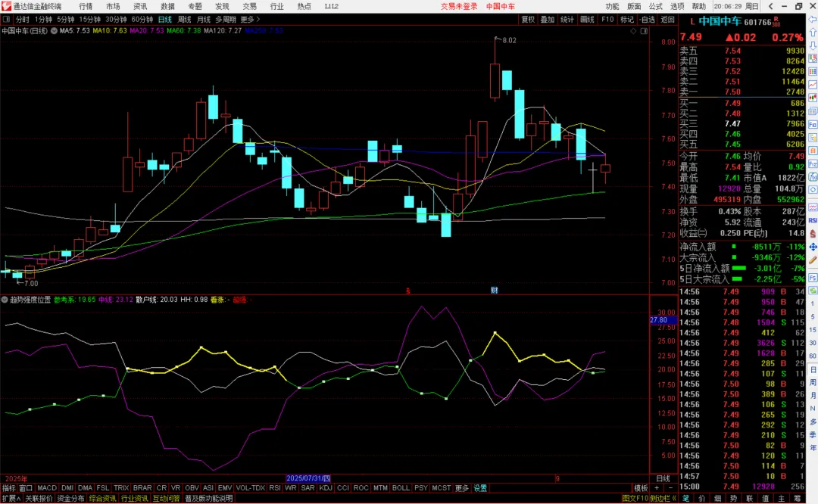The width and height of the screenshot is (818, 504).
Task: Click the layout toggle icon left of 分时
Action: click(6, 19)
